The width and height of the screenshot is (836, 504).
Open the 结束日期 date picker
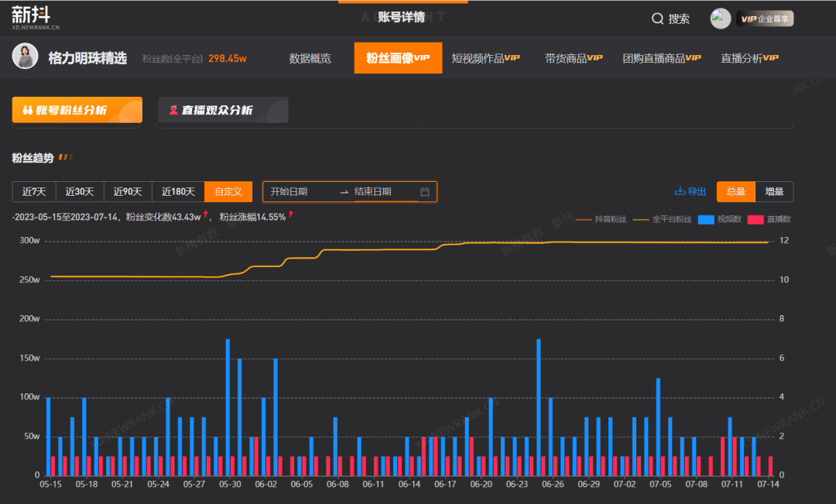tap(373, 192)
